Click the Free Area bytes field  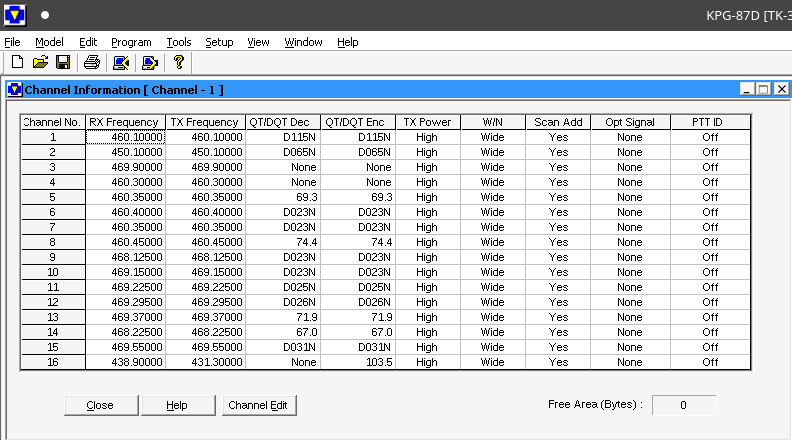point(684,405)
